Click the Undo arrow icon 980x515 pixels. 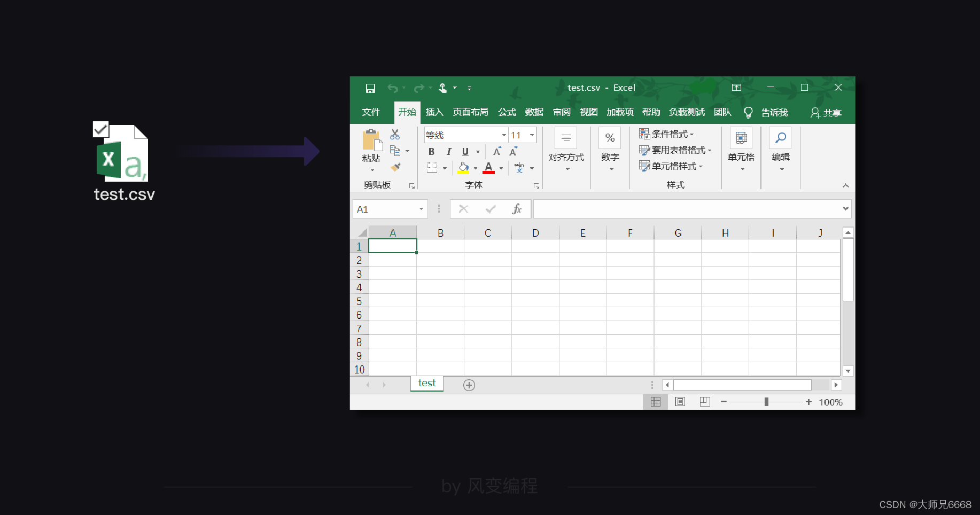pos(393,88)
